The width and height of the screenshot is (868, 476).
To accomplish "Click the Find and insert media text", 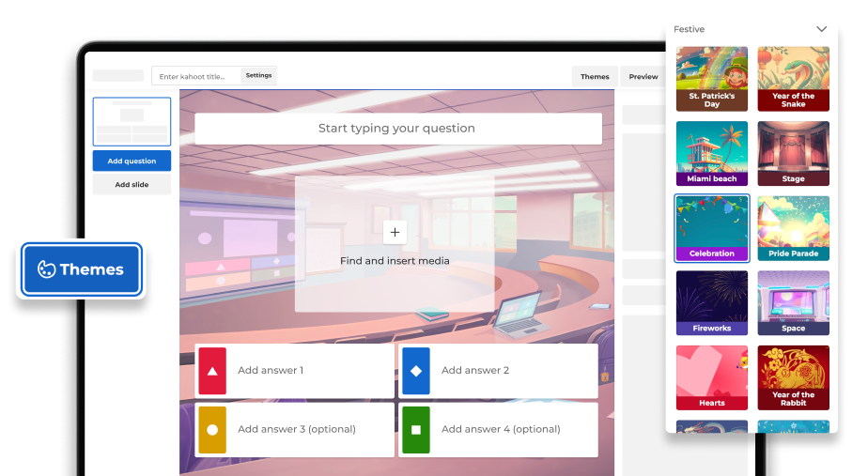I will (395, 261).
